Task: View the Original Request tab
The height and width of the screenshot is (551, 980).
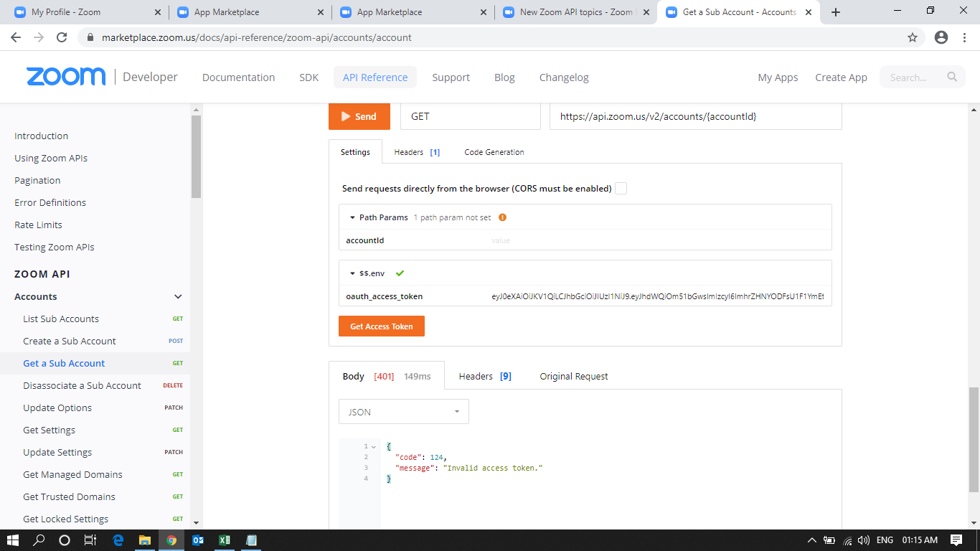Action: click(574, 376)
